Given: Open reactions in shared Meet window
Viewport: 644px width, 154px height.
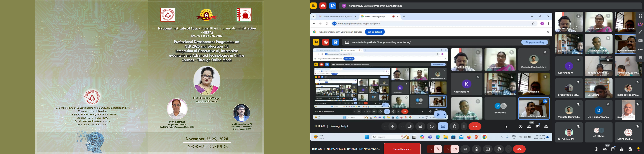Looking at the screenshot, I should click(432, 127).
